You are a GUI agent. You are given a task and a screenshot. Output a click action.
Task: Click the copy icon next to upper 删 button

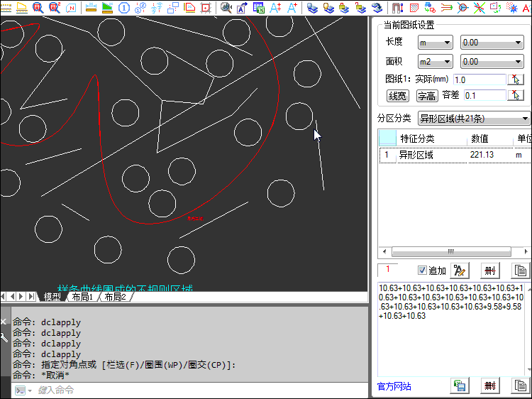click(x=520, y=270)
